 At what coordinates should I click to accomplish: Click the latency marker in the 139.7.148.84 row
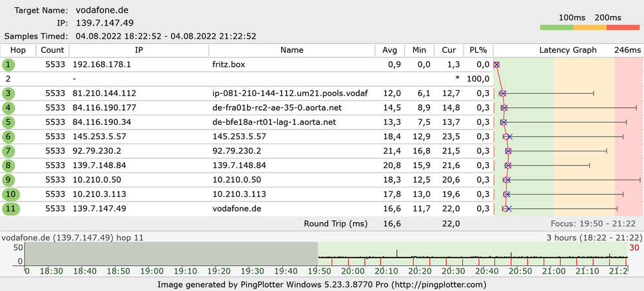(508, 165)
